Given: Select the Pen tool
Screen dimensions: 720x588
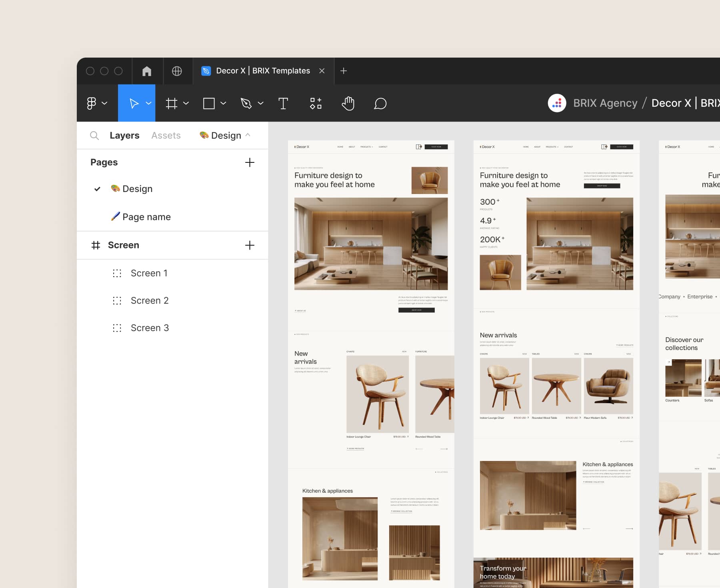Looking at the screenshot, I should tap(246, 104).
